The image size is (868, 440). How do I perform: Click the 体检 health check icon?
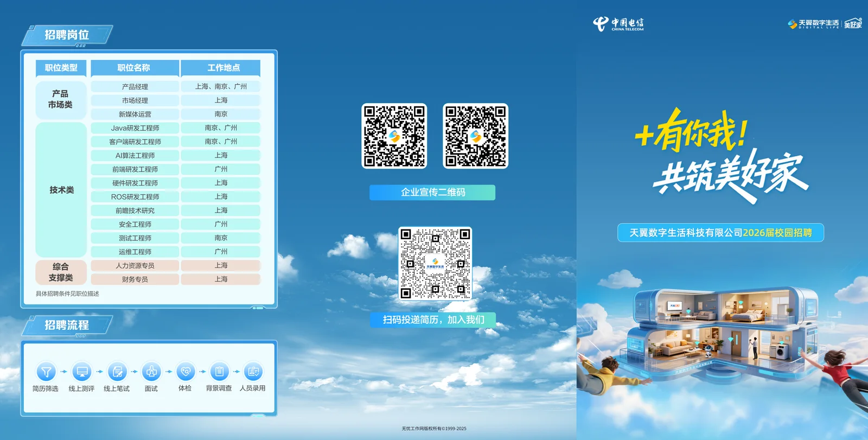coord(185,372)
